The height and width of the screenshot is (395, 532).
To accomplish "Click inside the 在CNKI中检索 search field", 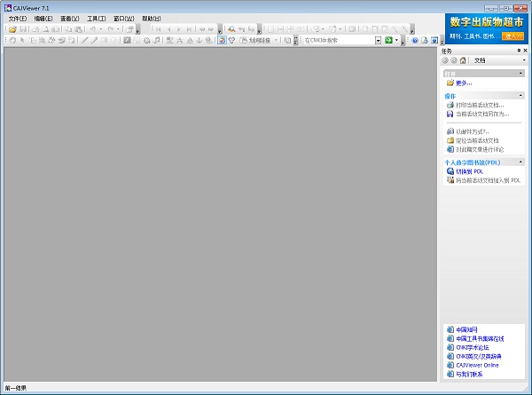I will click(337, 41).
